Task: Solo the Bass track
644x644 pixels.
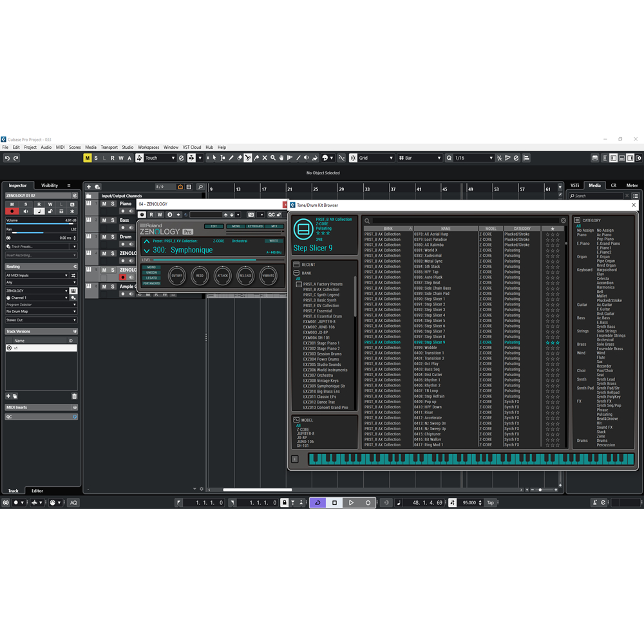Action: coord(113,220)
